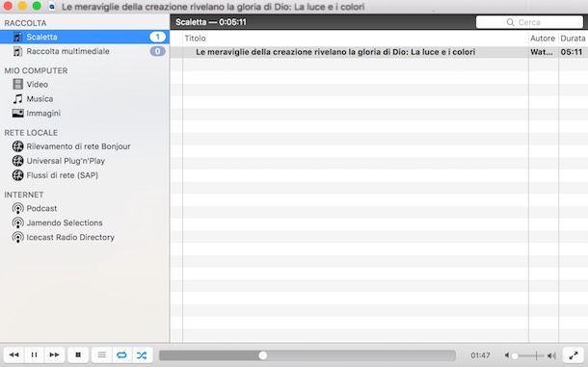The width and height of the screenshot is (588, 367).
Task: Minimize window with yellow button
Action: [22, 6]
